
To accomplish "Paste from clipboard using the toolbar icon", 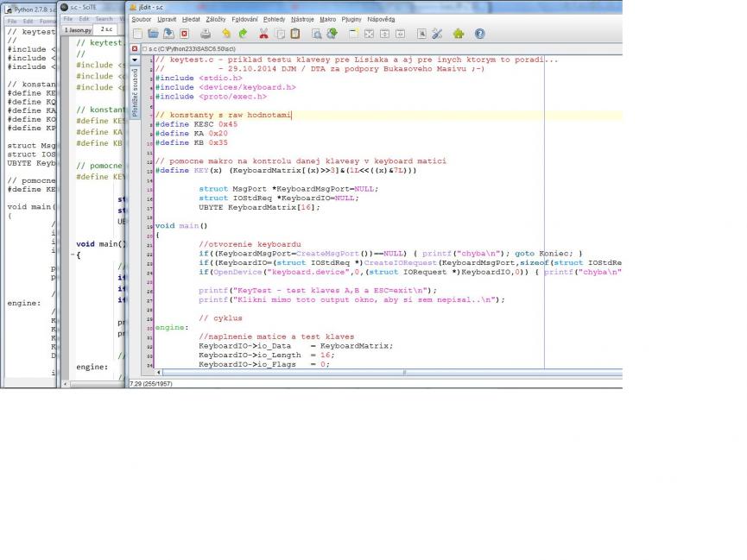I will (x=295, y=34).
